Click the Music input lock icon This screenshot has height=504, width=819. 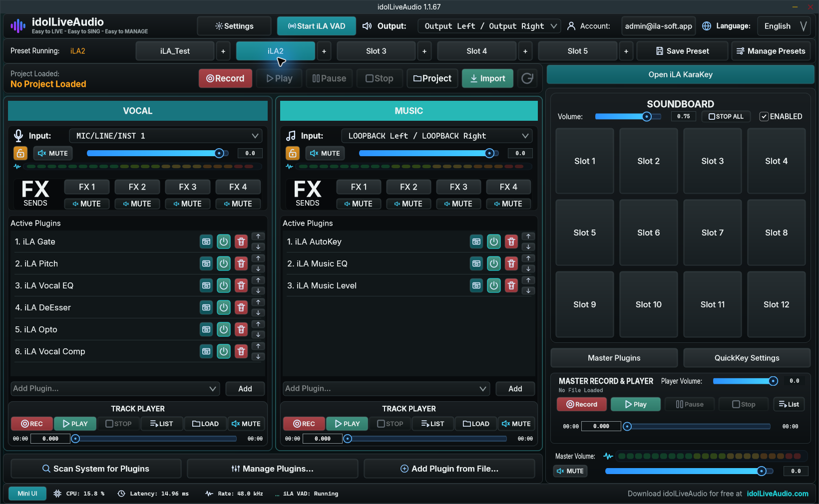(292, 153)
